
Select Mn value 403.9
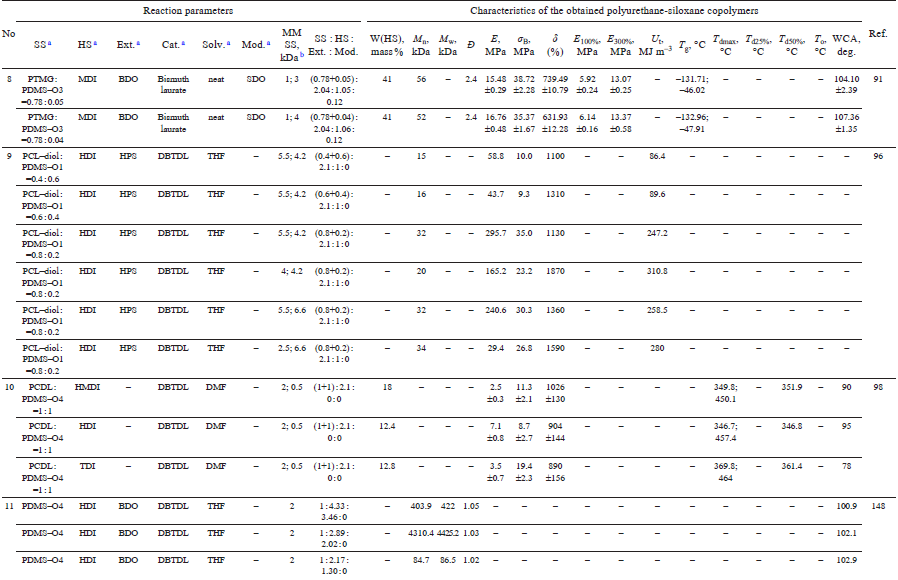421,506
